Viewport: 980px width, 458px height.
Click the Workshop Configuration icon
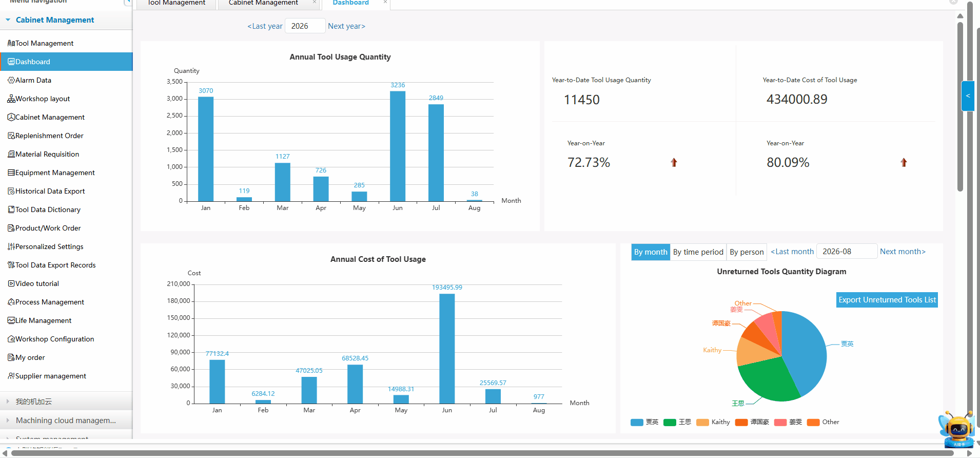click(11, 339)
